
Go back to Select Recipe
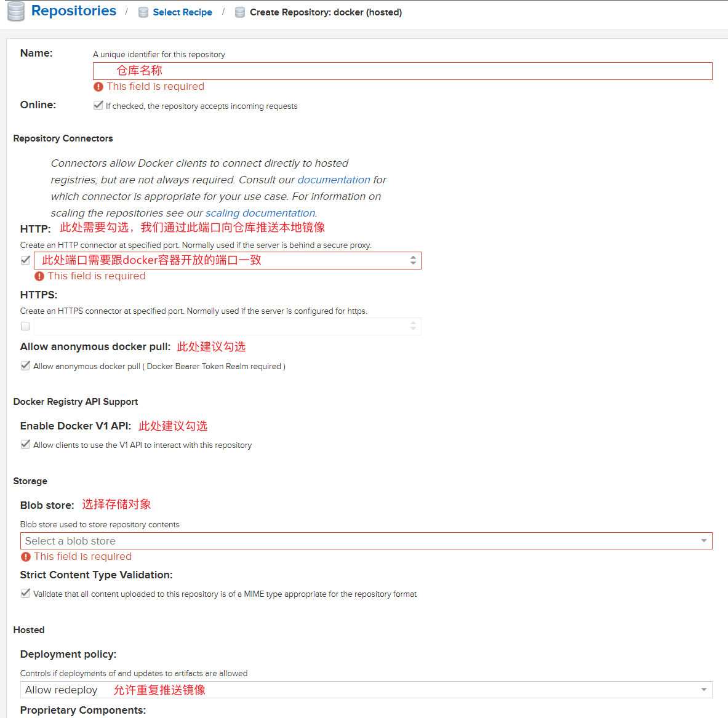(182, 12)
